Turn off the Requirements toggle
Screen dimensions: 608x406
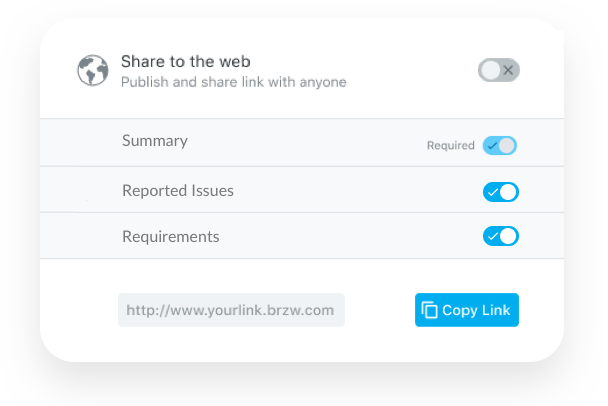tap(501, 236)
